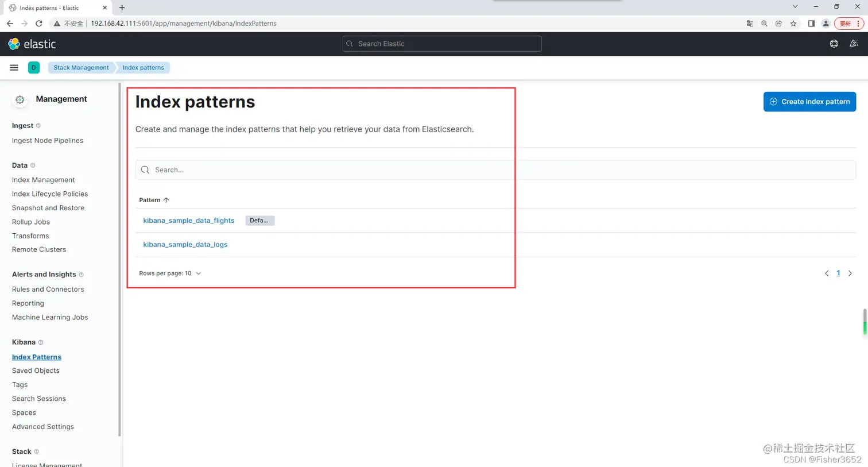
Task: Open Reporting in sidebar
Action: click(x=28, y=303)
